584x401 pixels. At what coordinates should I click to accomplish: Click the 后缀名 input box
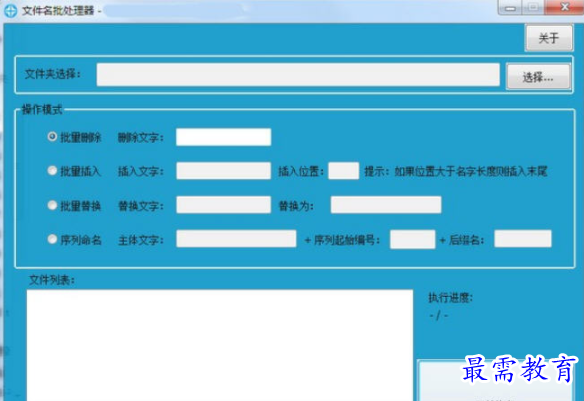(523, 239)
